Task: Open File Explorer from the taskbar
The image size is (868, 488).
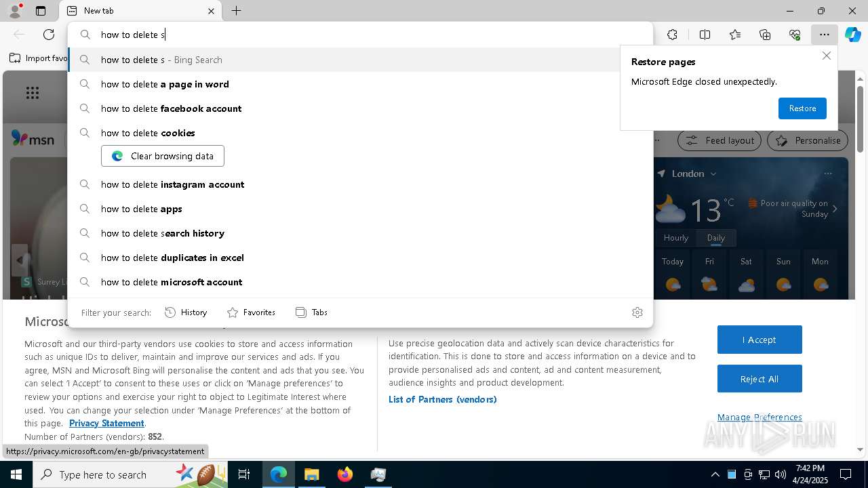Action: (x=311, y=474)
